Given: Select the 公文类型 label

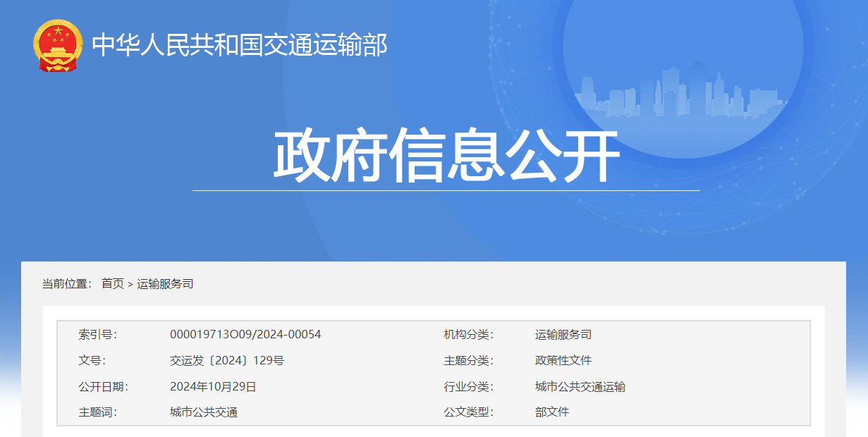Looking at the screenshot, I should (468, 412).
